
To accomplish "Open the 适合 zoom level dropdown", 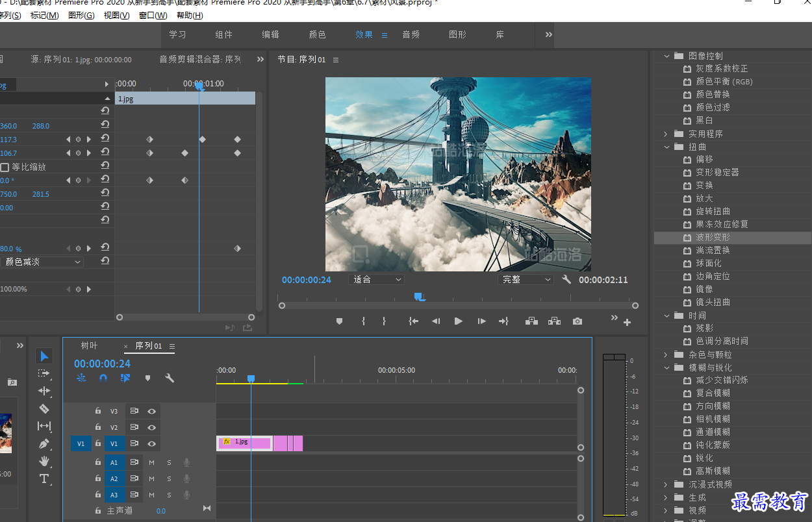I will click(377, 280).
